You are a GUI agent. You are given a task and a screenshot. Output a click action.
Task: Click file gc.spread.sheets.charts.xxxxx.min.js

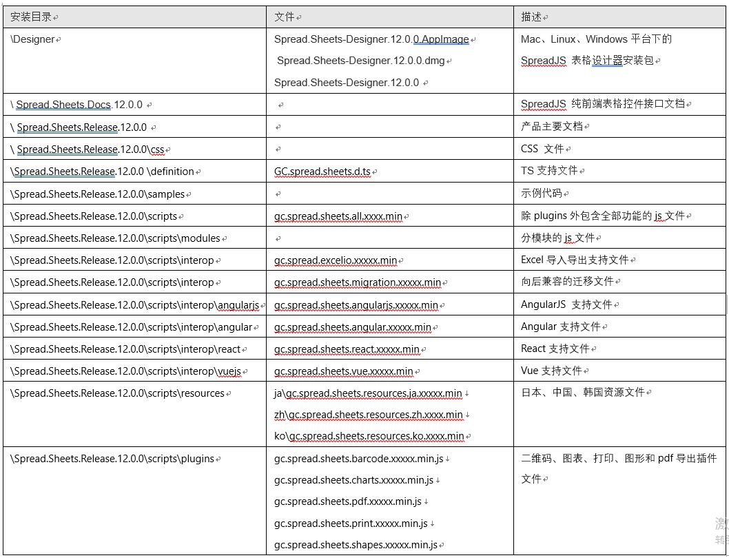353,480
